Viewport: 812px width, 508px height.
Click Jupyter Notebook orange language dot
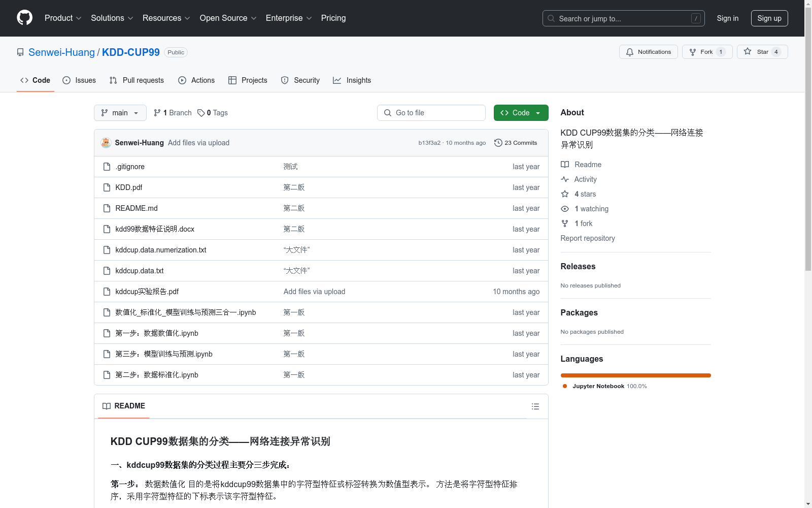[565, 386]
